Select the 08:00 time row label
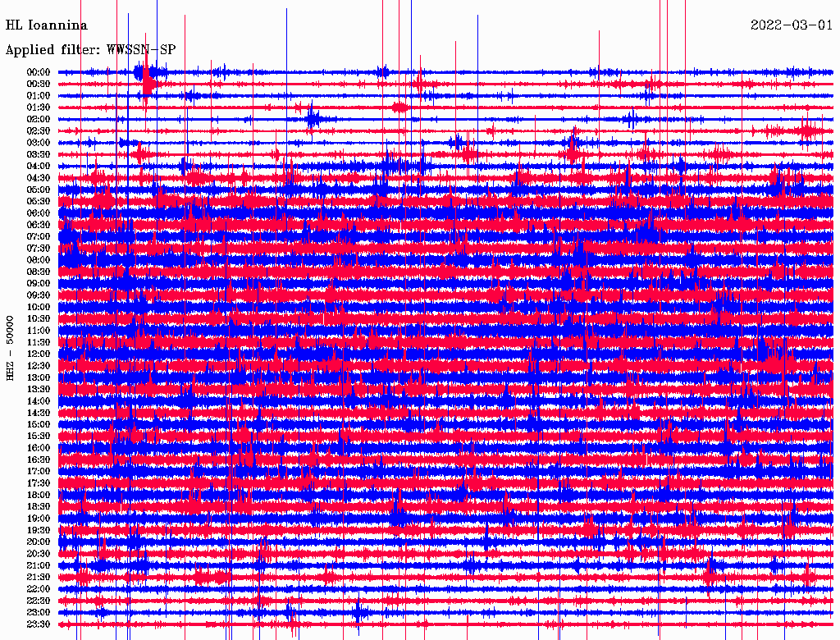The height and width of the screenshot is (640, 840). [39, 260]
